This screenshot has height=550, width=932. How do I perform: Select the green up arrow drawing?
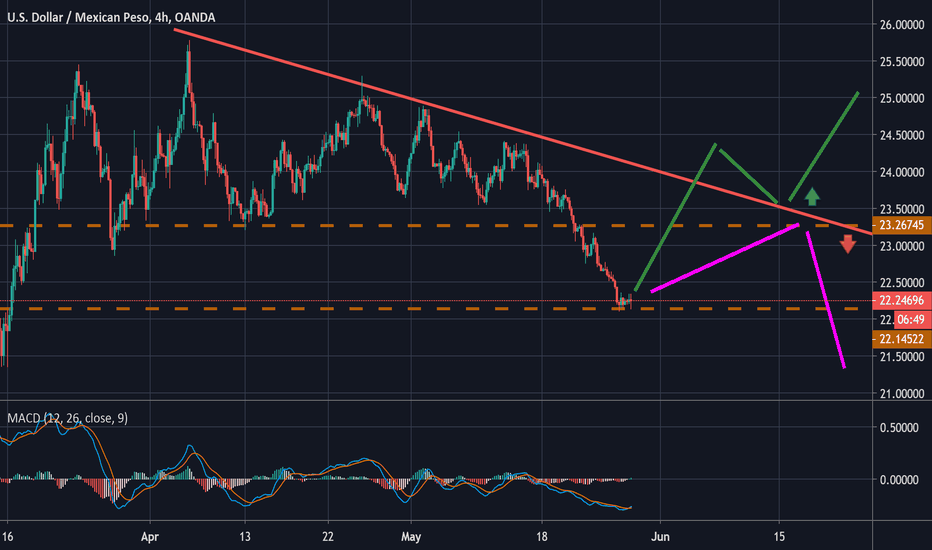[812, 197]
